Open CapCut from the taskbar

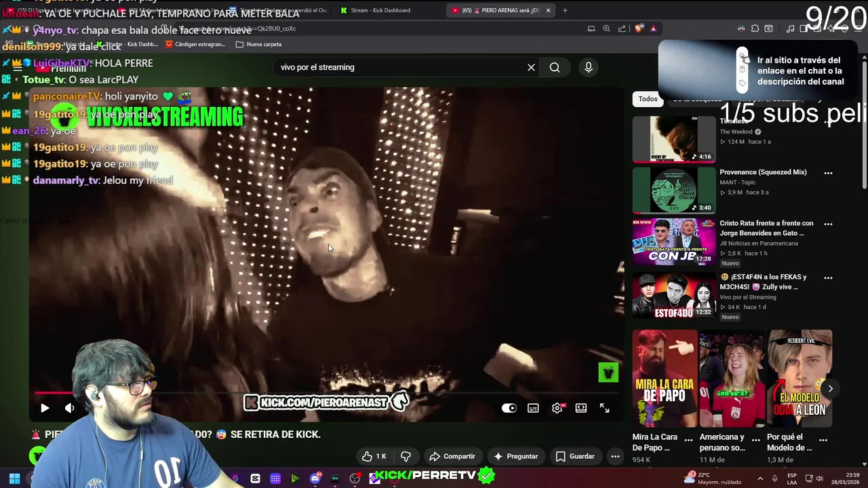255,479
